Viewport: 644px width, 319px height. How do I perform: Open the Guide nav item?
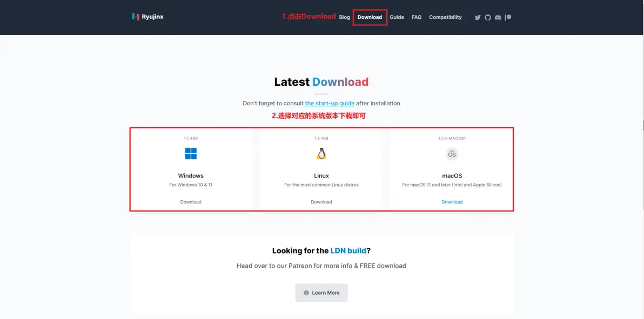tap(397, 17)
